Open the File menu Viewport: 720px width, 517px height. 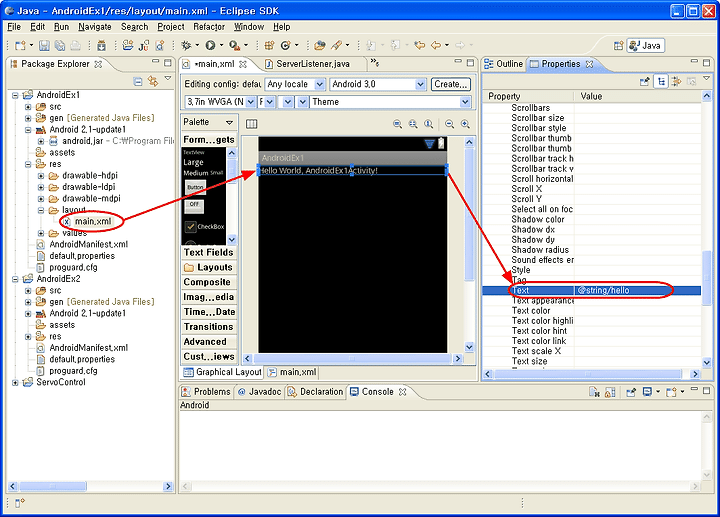(14, 27)
